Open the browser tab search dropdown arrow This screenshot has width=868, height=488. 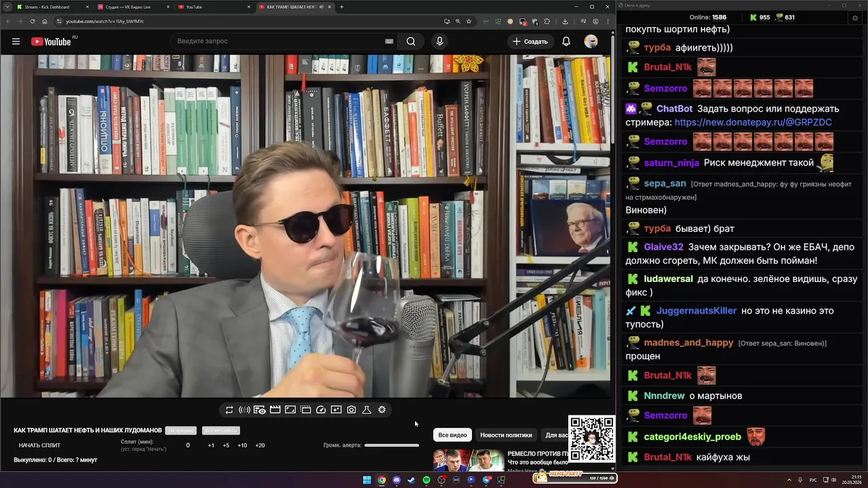6,7
